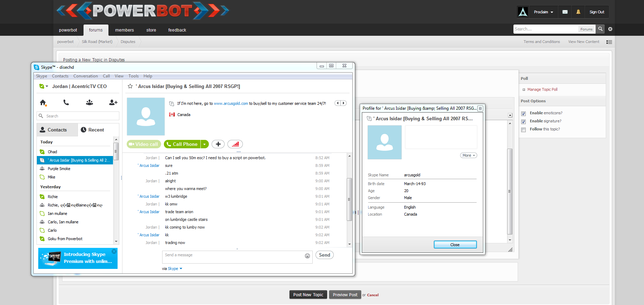Screen dimensions: 644x305
Task: Click the forum Search input field
Action: pos(546,29)
